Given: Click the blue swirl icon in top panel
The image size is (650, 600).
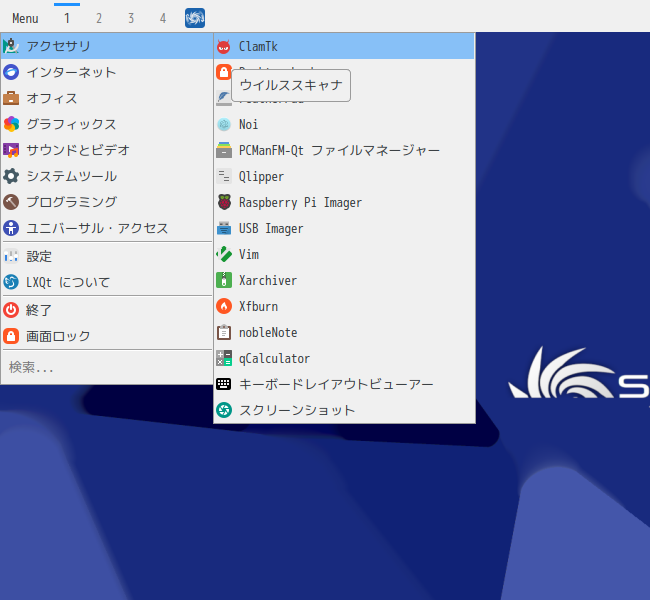Looking at the screenshot, I should coord(195,18).
